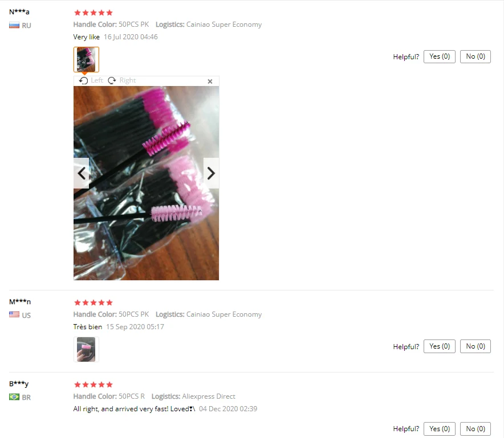
Task: Open M***n's review photo thumbnail
Action: coord(86,349)
